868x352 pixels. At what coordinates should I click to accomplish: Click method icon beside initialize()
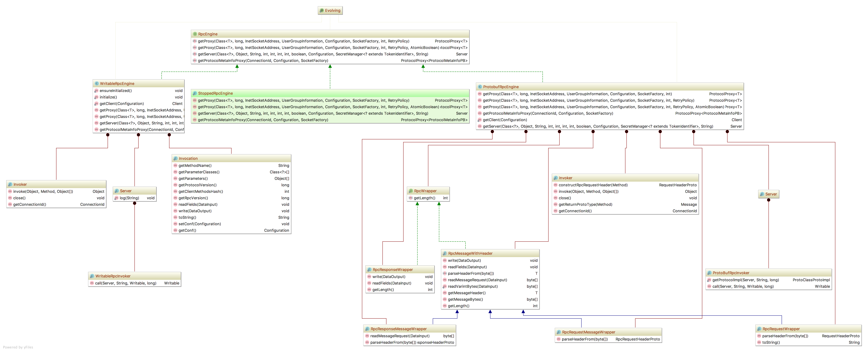click(x=96, y=97)
